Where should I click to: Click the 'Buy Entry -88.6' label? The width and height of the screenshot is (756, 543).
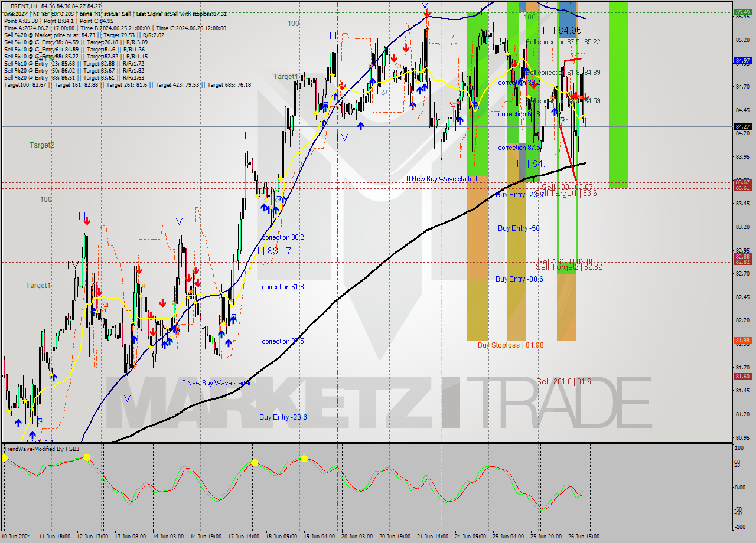point(519,279)
